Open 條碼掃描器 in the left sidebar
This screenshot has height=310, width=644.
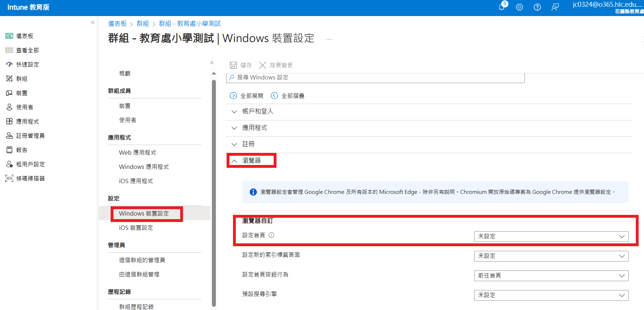30,179
